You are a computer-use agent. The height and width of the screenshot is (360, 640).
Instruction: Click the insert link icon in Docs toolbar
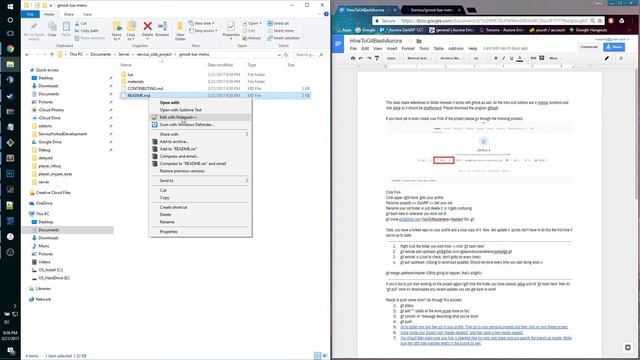coord(533,58)
